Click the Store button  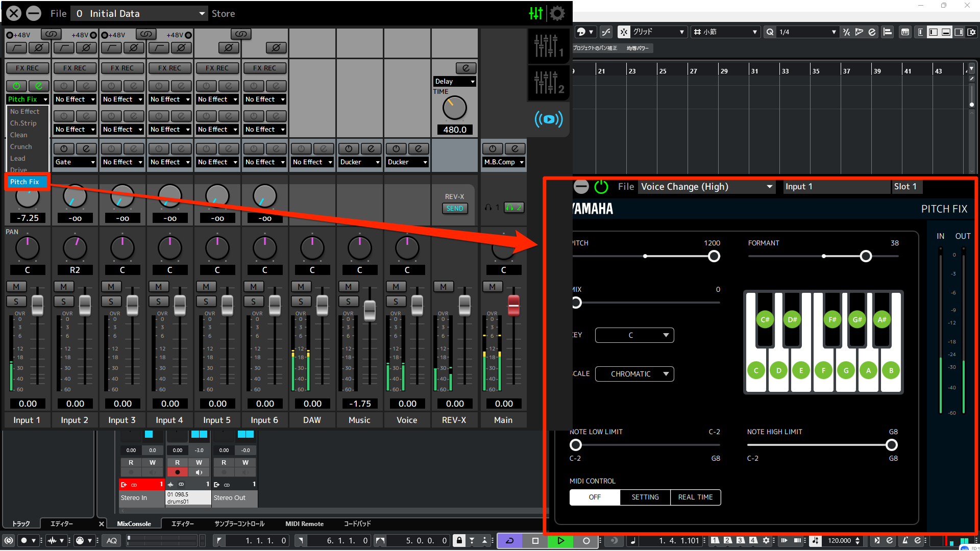pos(223,13)
